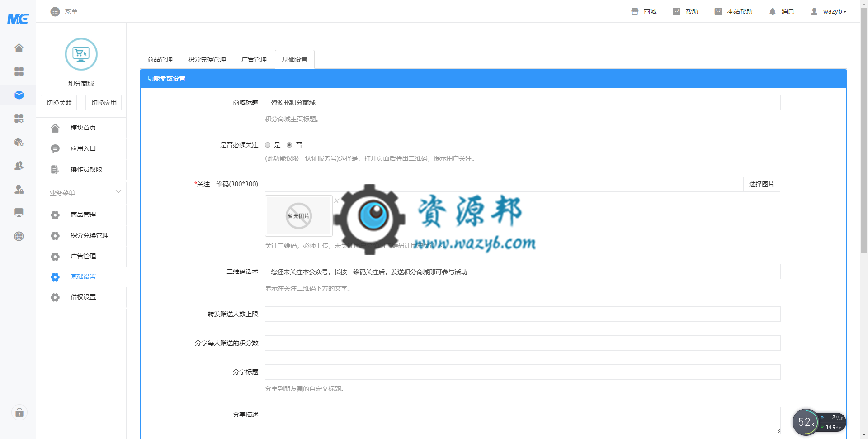Click the user avatar icon beside wazyb
Screen dimensions: 868x439
point(814,11)
